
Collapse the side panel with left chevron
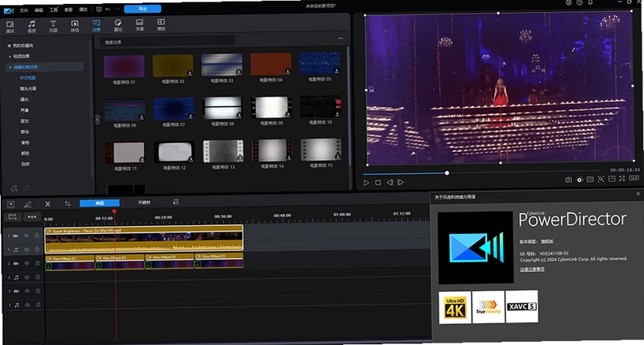coord(97,119)
